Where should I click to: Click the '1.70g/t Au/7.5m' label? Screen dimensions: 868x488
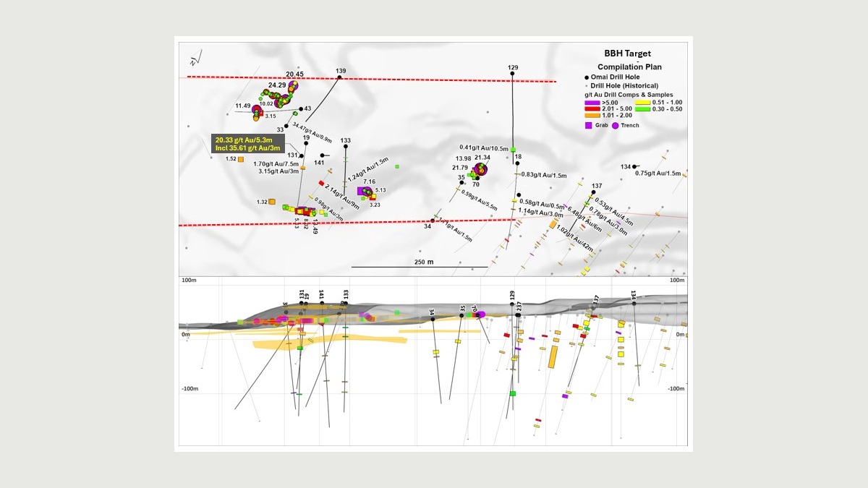[x=276, y=163]
